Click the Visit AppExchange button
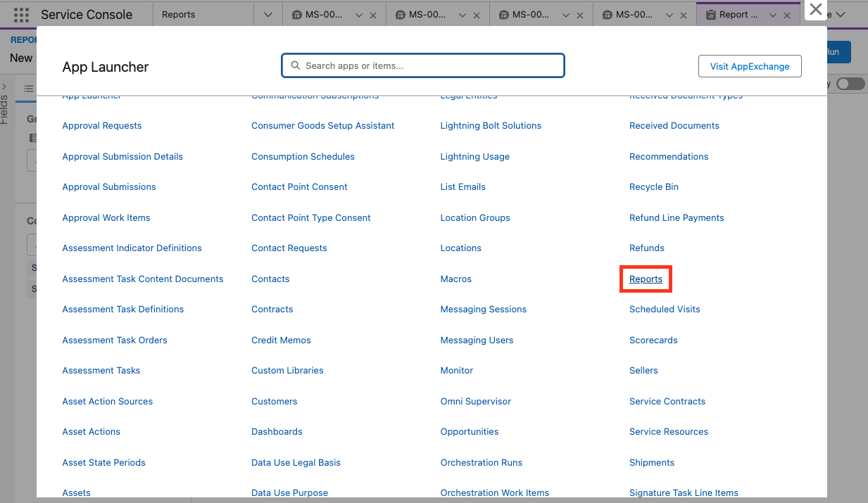The image size is (868, 503). coord(750,66)
